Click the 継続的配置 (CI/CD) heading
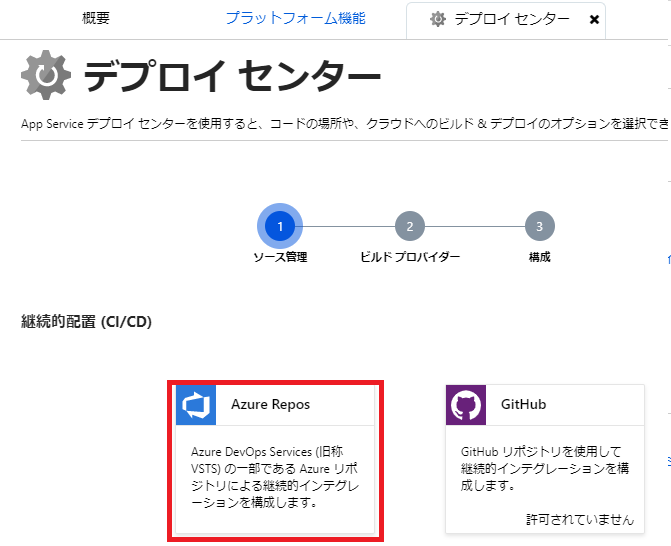671x546 pixels. point(86,322)
